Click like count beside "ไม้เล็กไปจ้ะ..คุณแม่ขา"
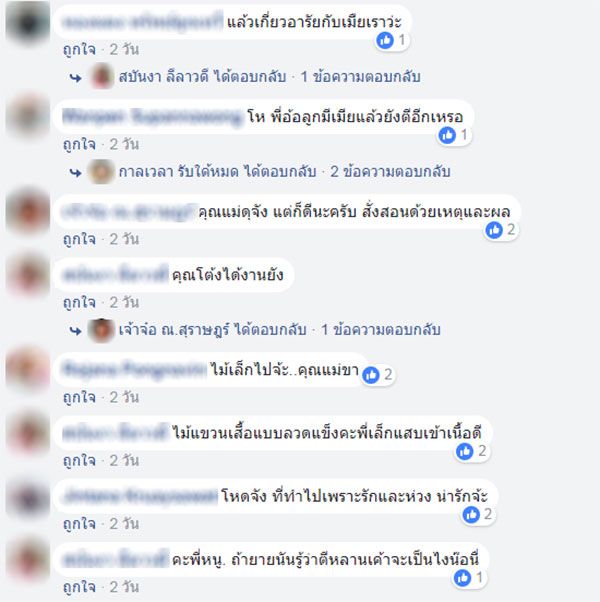This screenshot has height=602, width=600. point(388,374)
